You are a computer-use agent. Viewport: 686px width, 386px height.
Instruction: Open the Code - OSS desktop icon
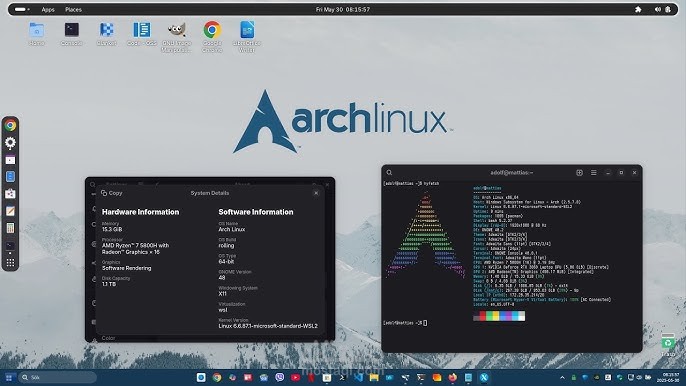[142, 34]
